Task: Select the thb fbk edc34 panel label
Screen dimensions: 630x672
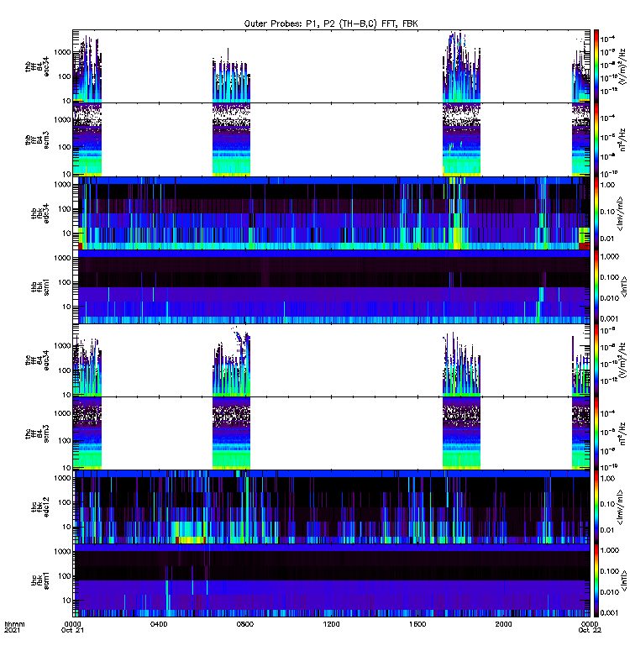Action: (x=39, y=213)
